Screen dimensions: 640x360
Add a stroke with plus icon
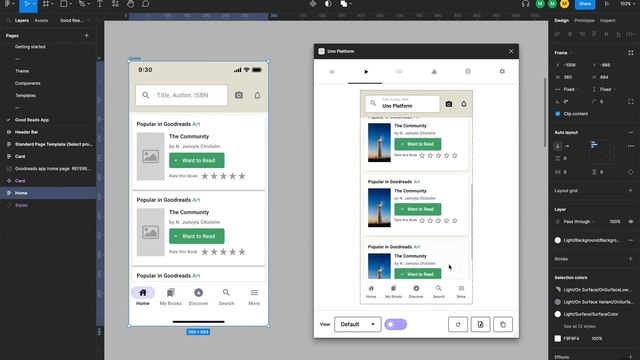pyautogui.click(x=631, y=259)
